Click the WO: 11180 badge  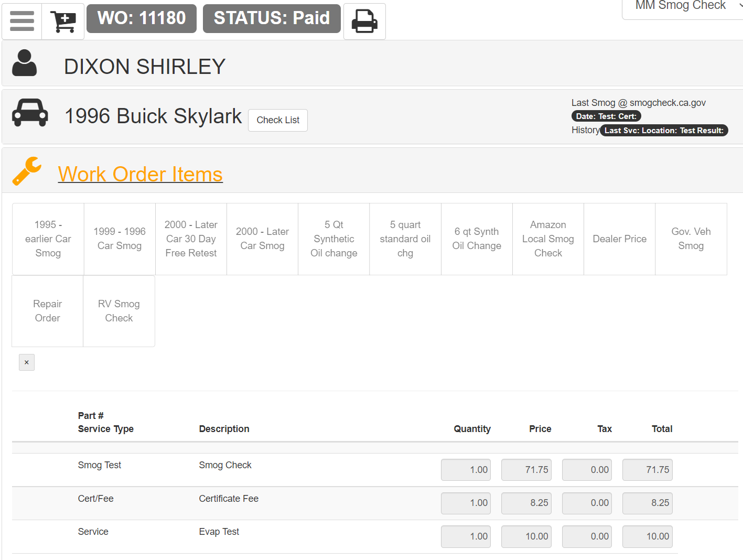[142, 18]
